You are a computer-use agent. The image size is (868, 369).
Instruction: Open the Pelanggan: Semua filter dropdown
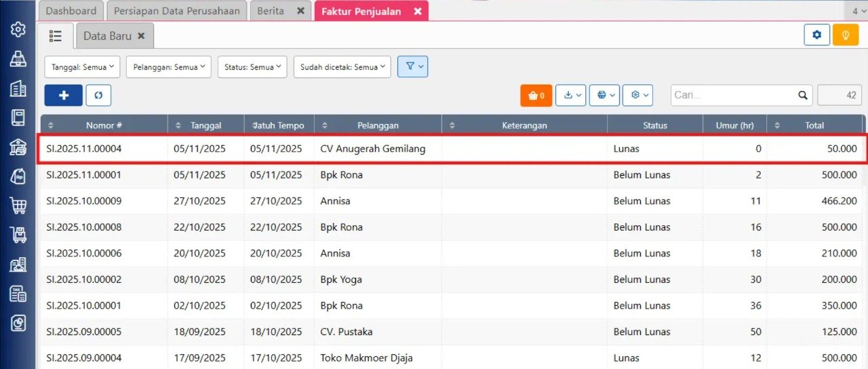pos(169,66)
